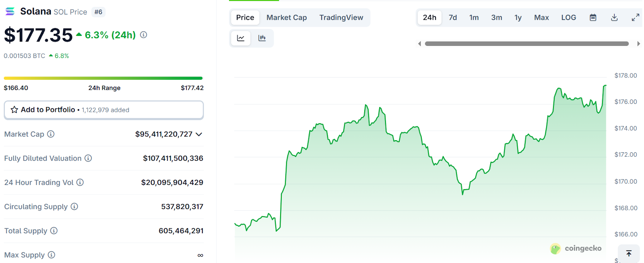644x263 pixels.
Task: Click the $177.35 price value
Action: (38, 35)
